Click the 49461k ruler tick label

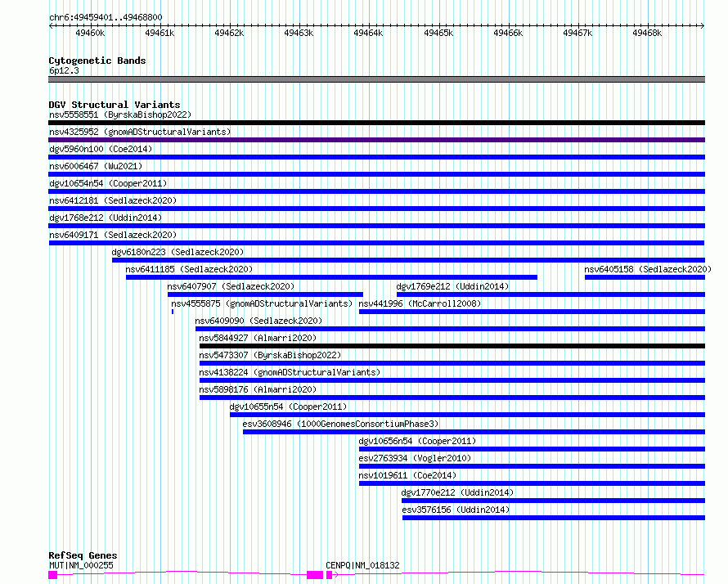tap(160, 33)
